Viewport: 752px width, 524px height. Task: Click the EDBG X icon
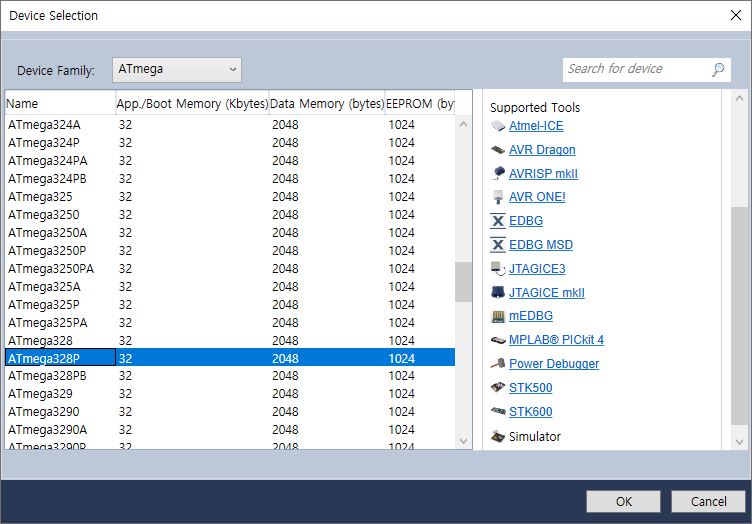point(498,221)
